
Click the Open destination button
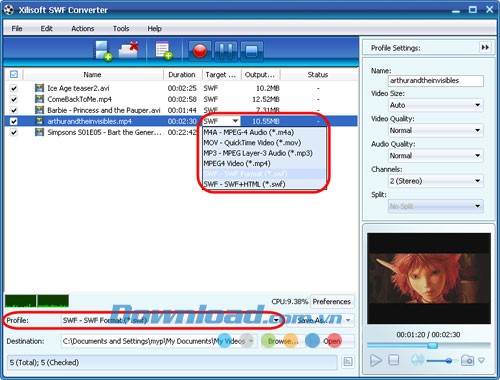pyautogui.click(x=331, y=341)
